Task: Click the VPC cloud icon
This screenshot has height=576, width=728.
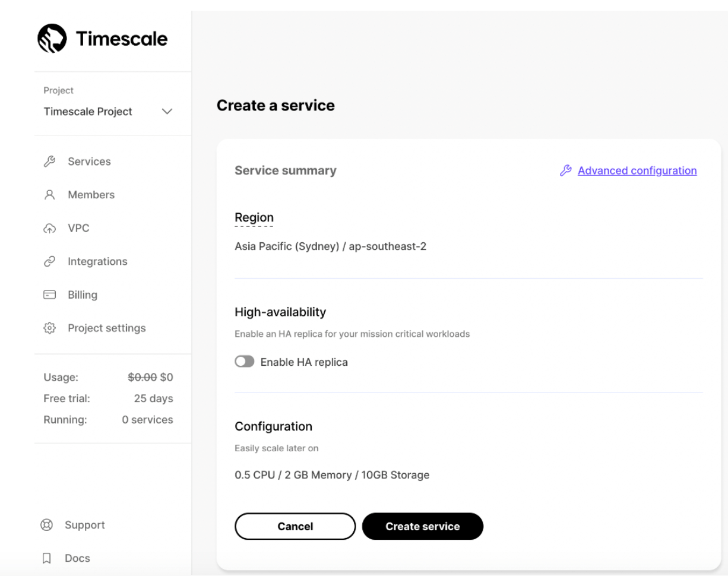Action: 50,229
